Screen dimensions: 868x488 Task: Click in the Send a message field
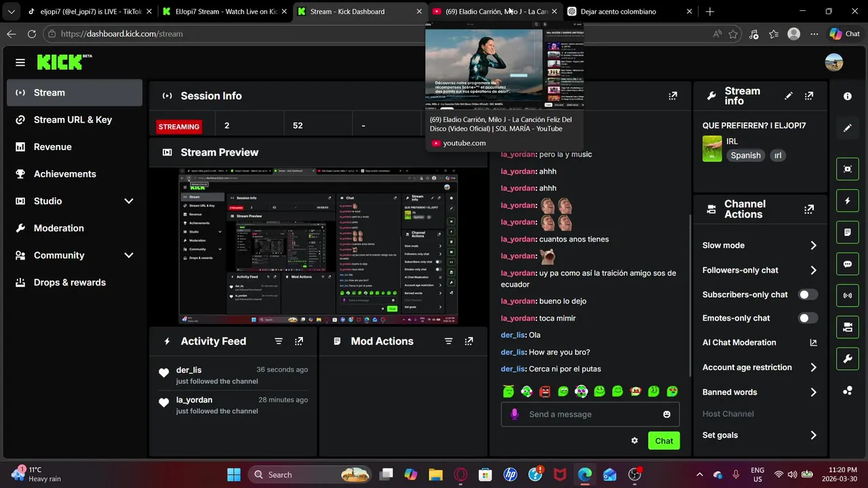click(x=589, y=414)
